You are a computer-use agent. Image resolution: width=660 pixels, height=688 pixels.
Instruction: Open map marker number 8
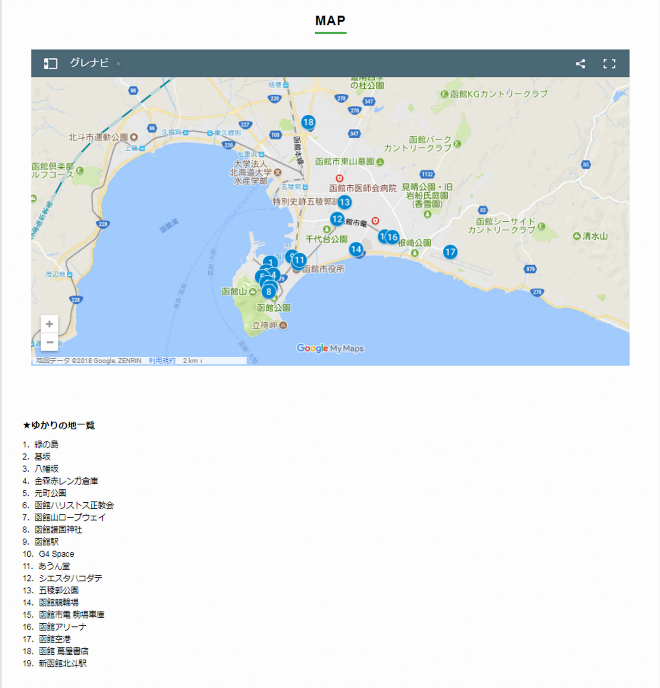(268, 291)
